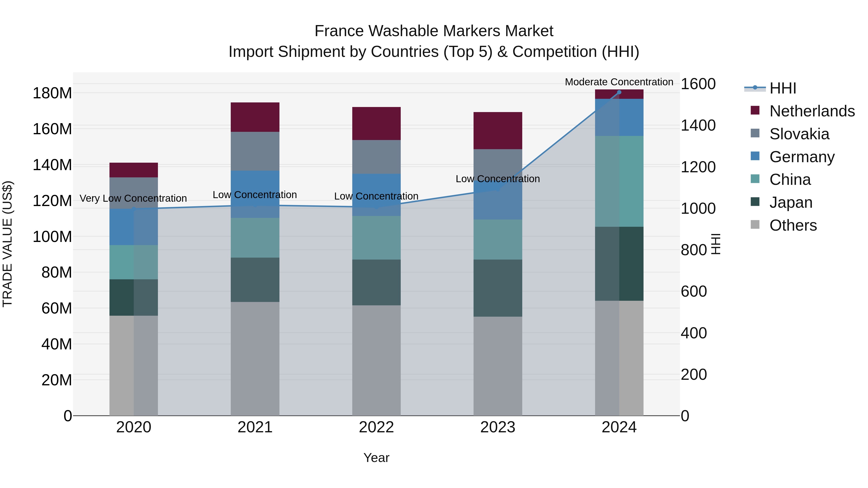The height and width of the screenshot is (488, 868).
Task: Click the 2023 x-axis tick label
Action: 498,427
